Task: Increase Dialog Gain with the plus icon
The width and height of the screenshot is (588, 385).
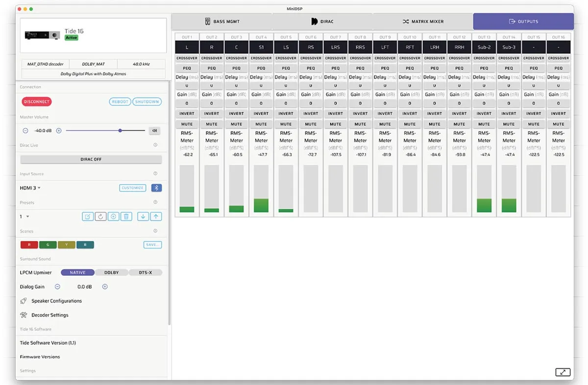Action: (x=105, y=287)
